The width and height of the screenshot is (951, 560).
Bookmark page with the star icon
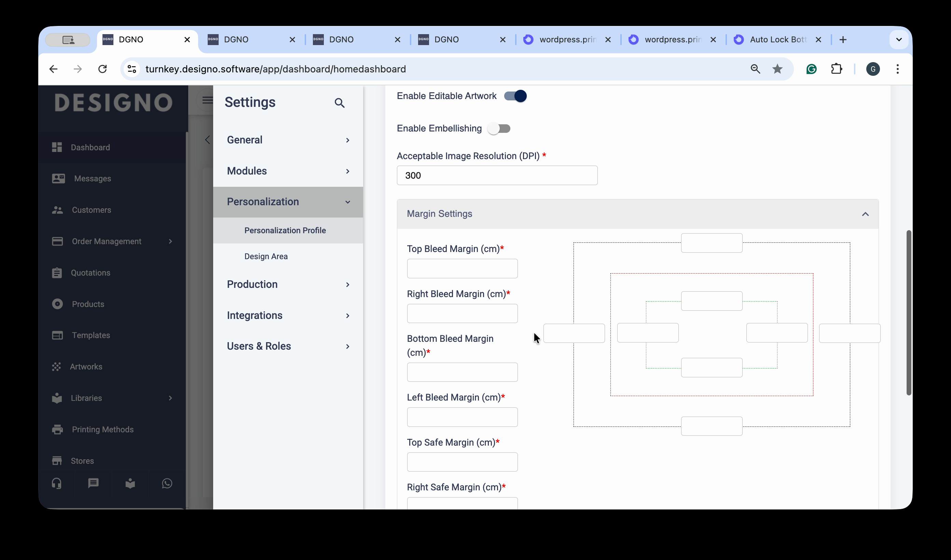tap(777, 69)
